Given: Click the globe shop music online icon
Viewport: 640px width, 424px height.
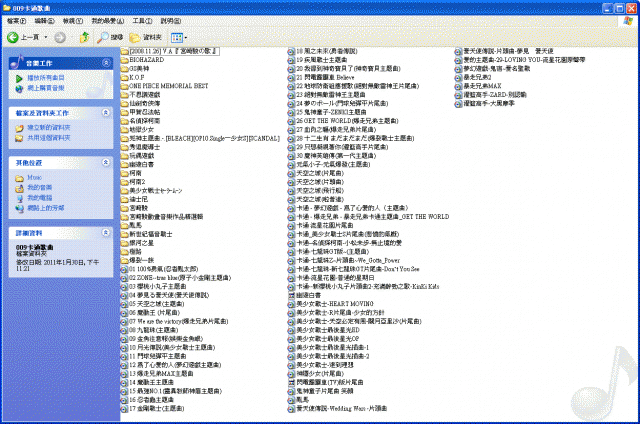Looking at the screenshot, I should click(x=19, y=88).
